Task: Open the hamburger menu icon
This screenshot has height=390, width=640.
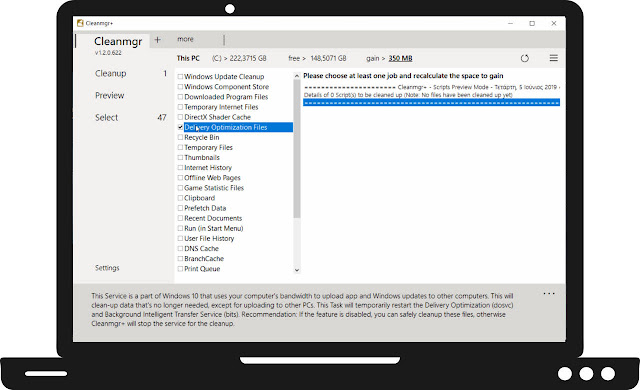Action: click(553, 58)
